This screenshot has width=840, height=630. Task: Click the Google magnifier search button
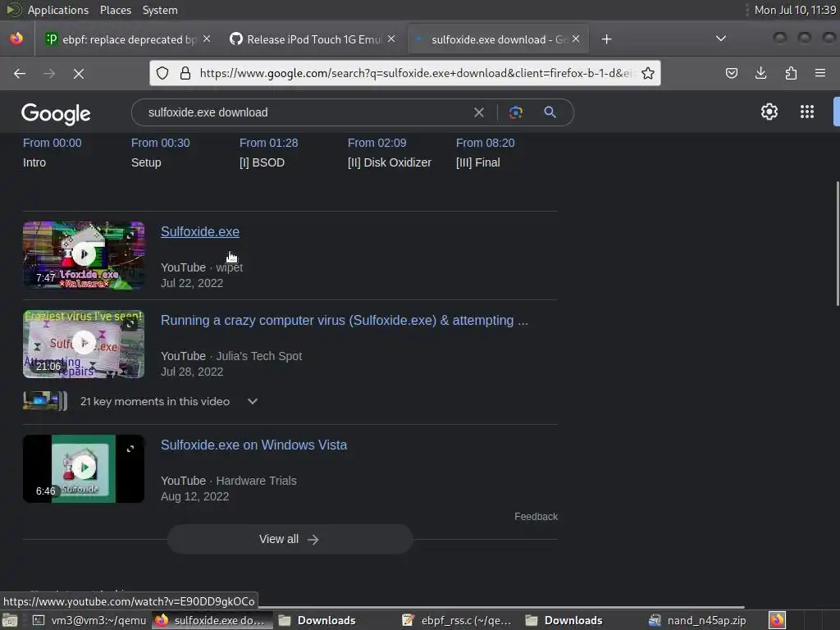[x=550, y=112]
